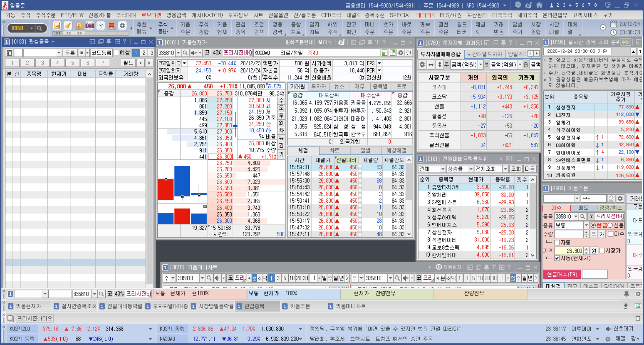Click the speaker icon next to code 335810 in 키움현재가
The image size is (644, 345).
194,53
